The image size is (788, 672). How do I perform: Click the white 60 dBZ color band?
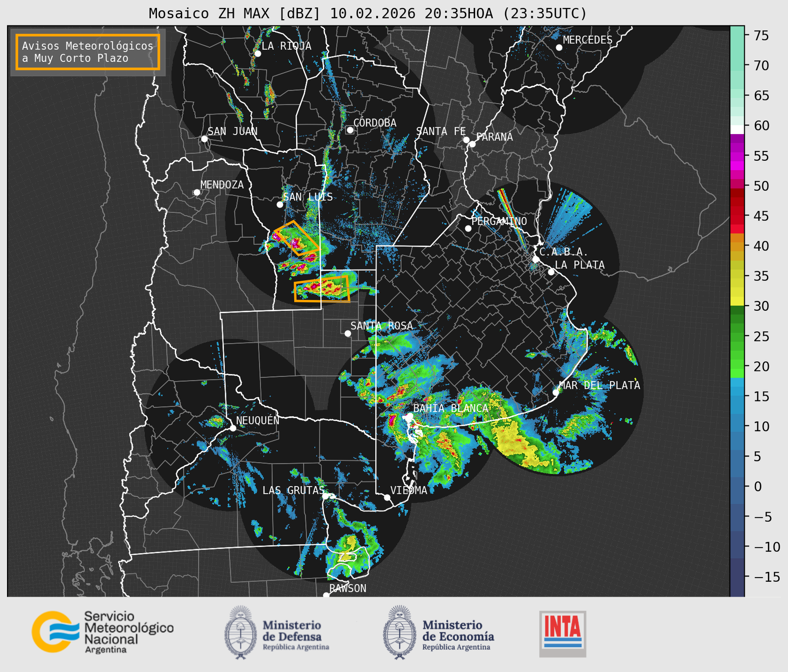[x=737, y=129]
